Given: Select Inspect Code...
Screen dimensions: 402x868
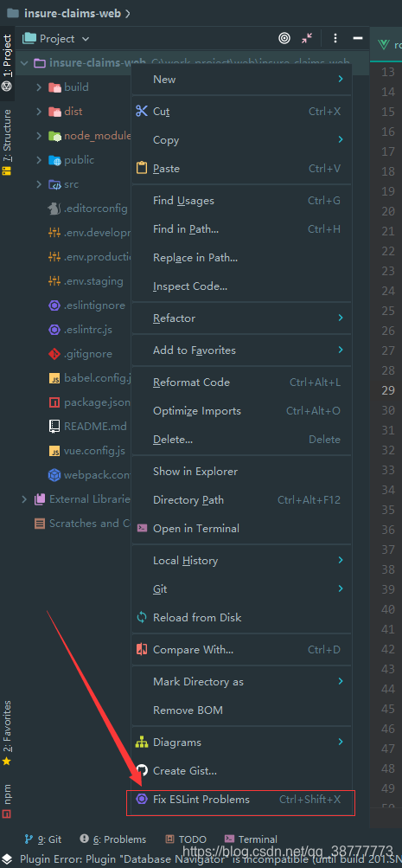Looking at the screenshot, I should tap(241, 286).
